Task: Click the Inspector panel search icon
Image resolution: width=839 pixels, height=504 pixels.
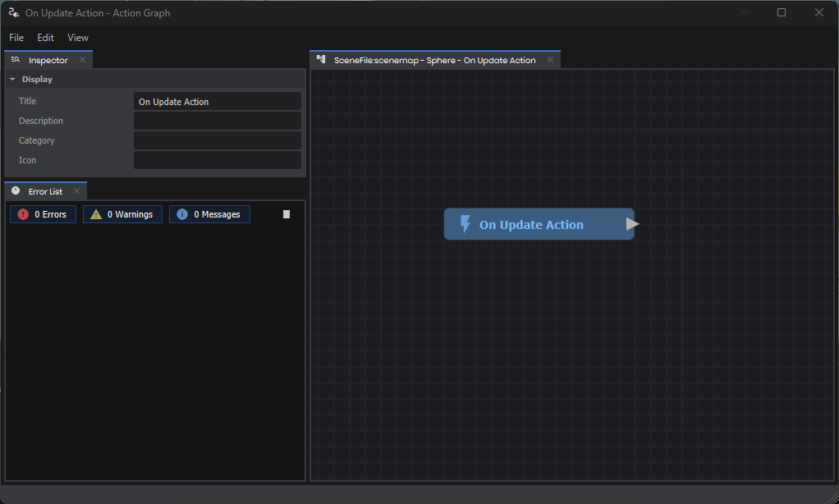Action: [x=14, y=59]
